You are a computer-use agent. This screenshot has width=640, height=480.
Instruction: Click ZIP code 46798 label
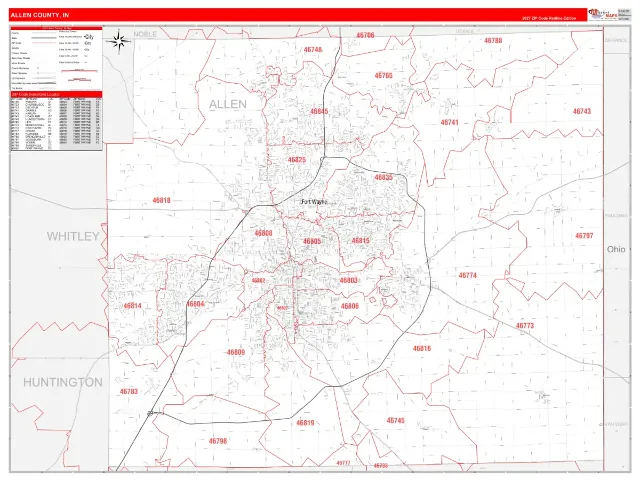coord(218,441)
